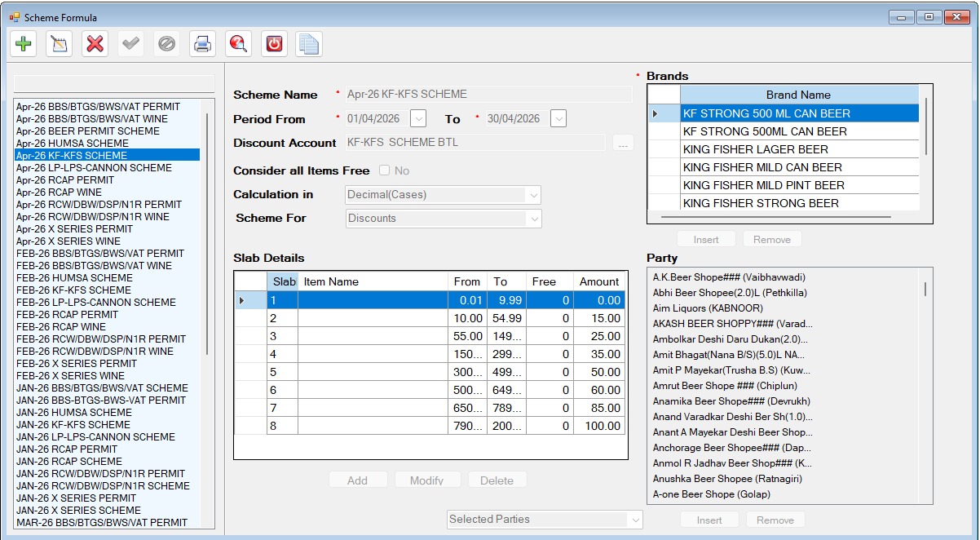Click the Remove button under Party
The image size is (980, 540).
click(775, 520)
